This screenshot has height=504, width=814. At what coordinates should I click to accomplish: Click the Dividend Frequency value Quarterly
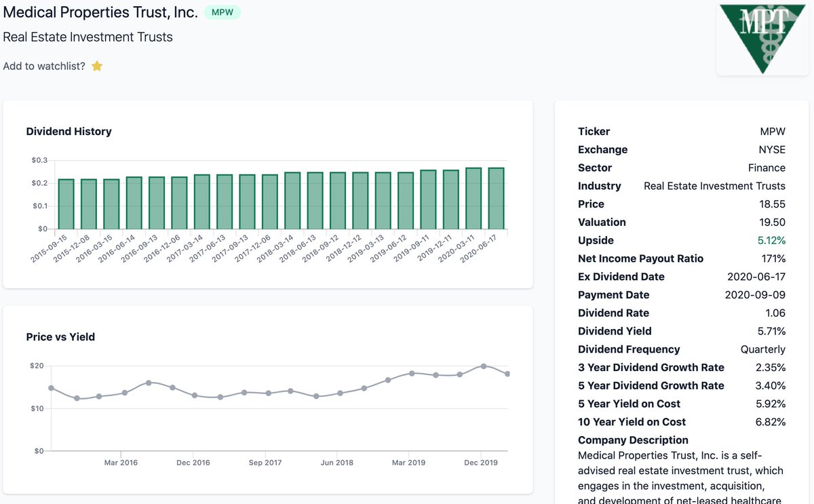pyautogui.click(x=763, y=349)
